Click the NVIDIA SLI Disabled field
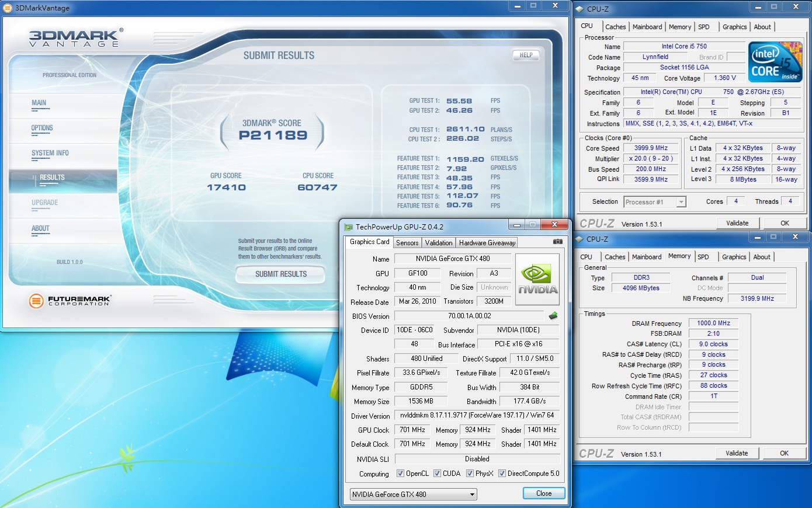The height and width of the screenshot is (508, 812). pos(477,459)
